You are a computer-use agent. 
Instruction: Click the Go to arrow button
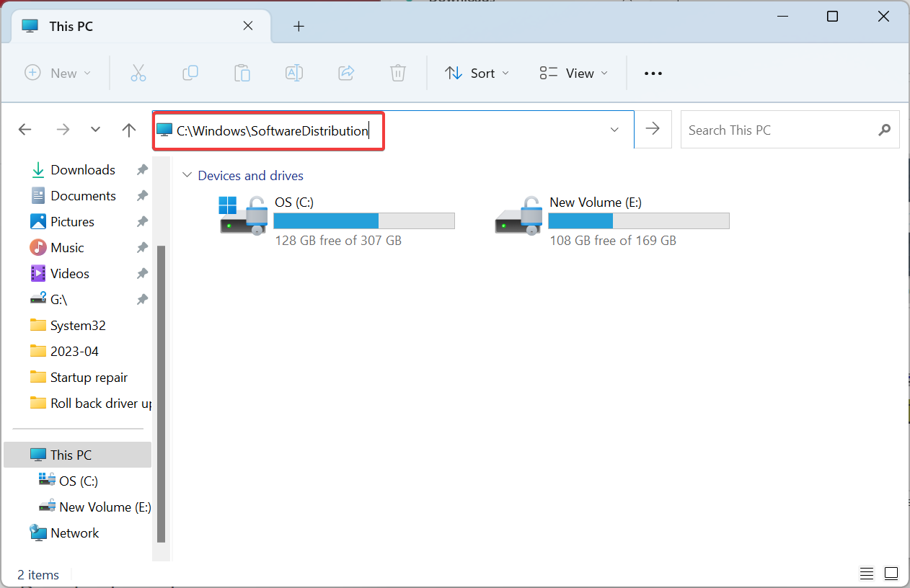pos(653,129)
